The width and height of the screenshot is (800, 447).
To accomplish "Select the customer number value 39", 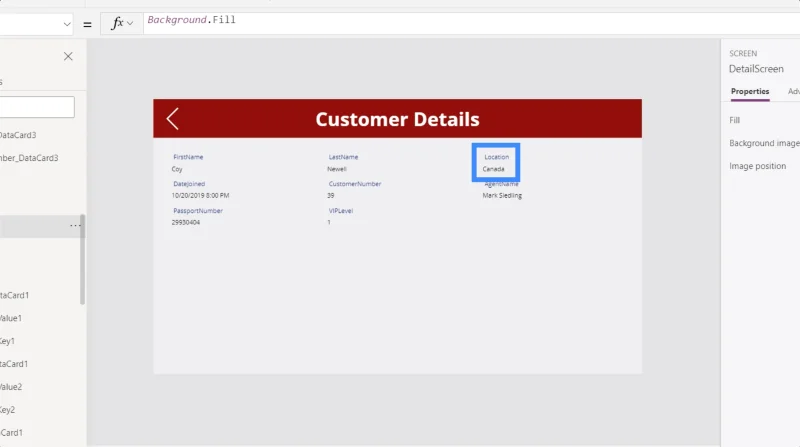I will (x=331, y=195).
